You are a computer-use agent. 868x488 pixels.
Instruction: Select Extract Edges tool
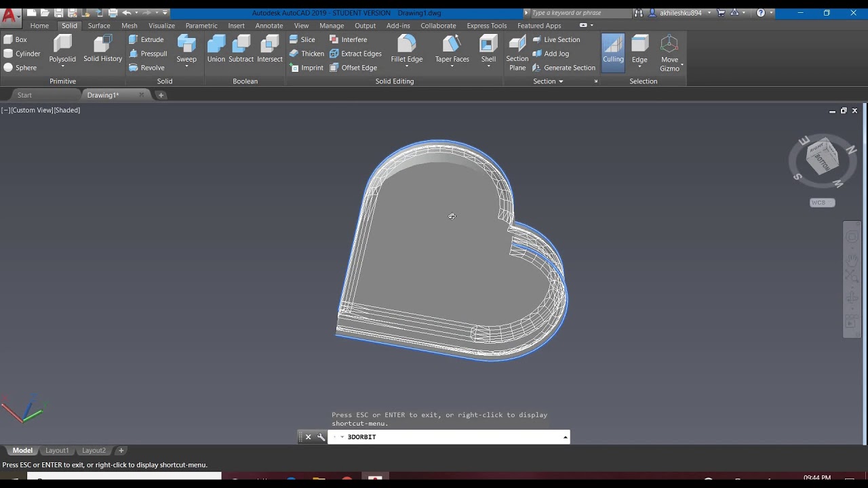[x=355, y=54]
